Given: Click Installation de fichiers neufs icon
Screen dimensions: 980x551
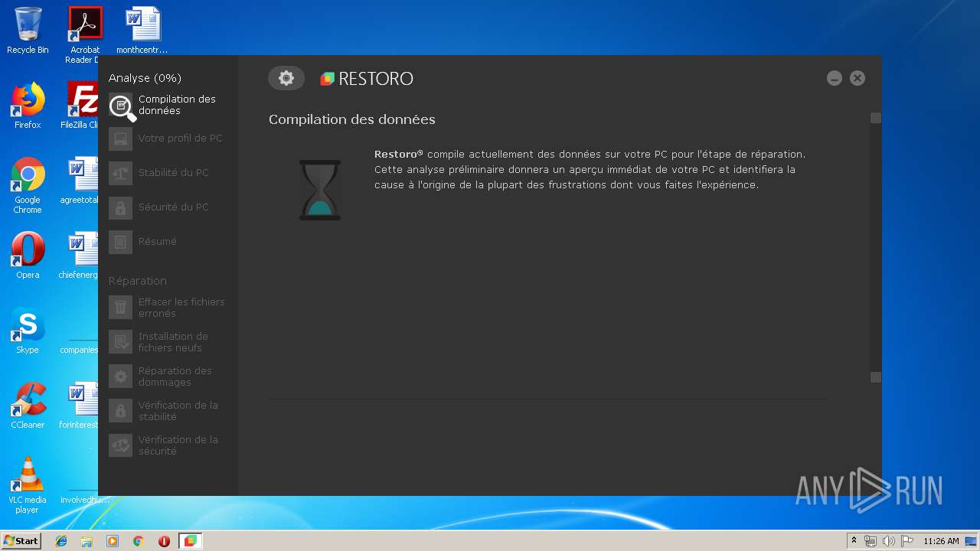Looking at the screenshot, I should pos(120,342).
